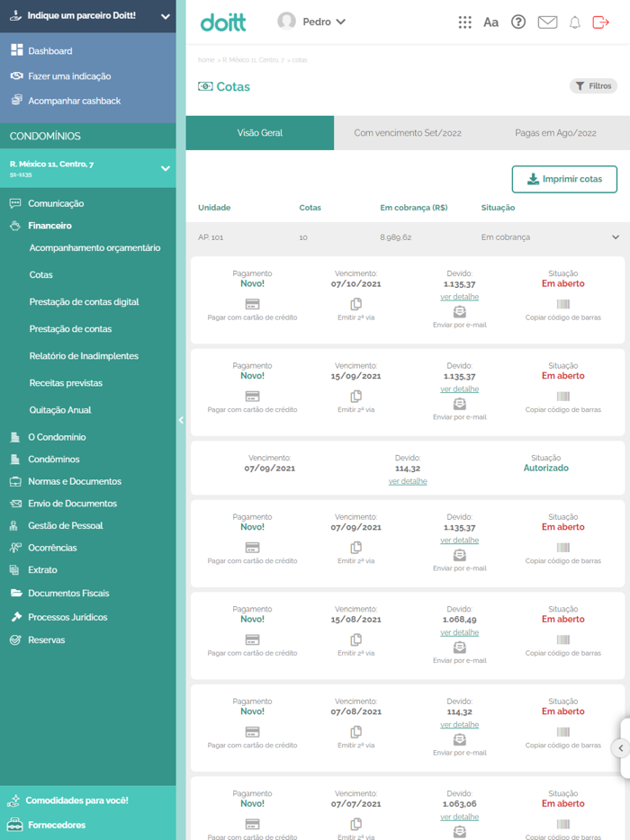Image resolution: width=630 pixels, height=840 pixels.
Task: Open Quitação Anual item
Action: click(60, 410)
